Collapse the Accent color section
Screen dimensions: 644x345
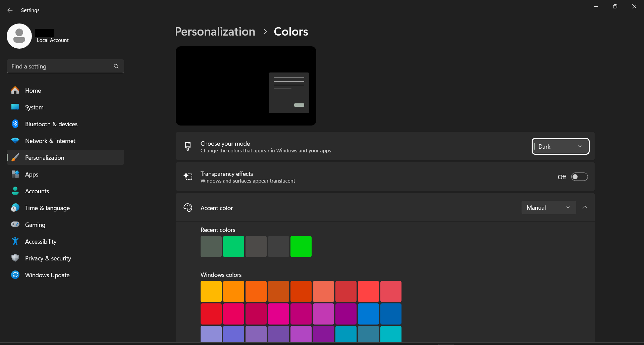click(584, 207)
